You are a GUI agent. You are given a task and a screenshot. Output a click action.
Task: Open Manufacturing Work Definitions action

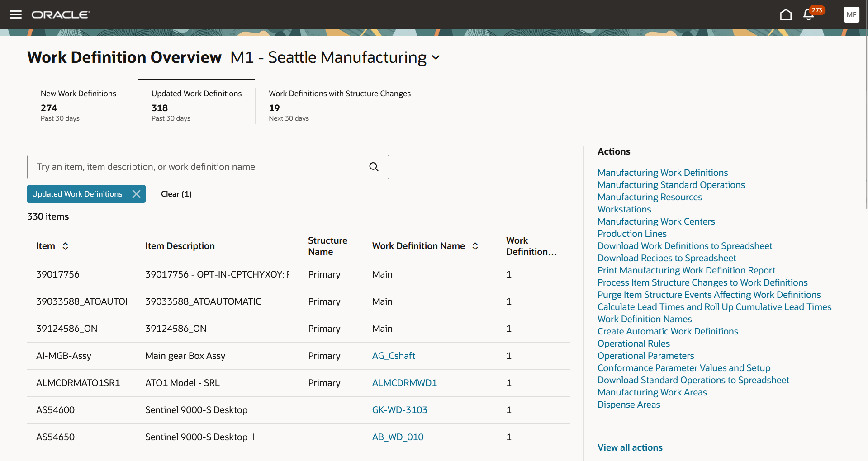(663, 173)
